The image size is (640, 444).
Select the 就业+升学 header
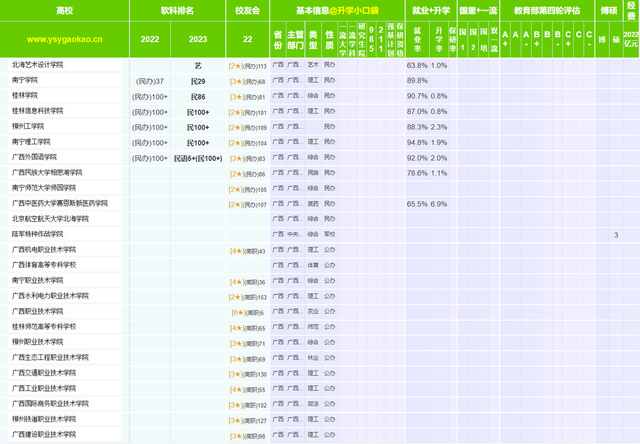[431, 11]
